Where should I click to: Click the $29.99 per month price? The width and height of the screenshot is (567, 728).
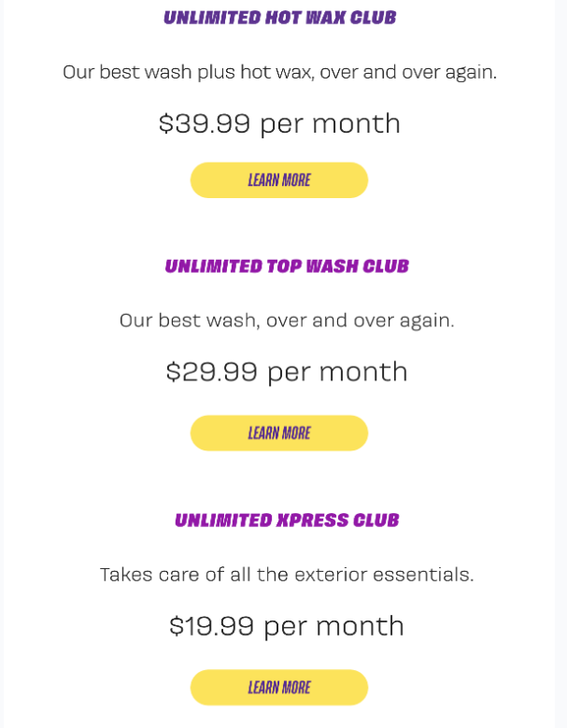click(x=287, y=372)
